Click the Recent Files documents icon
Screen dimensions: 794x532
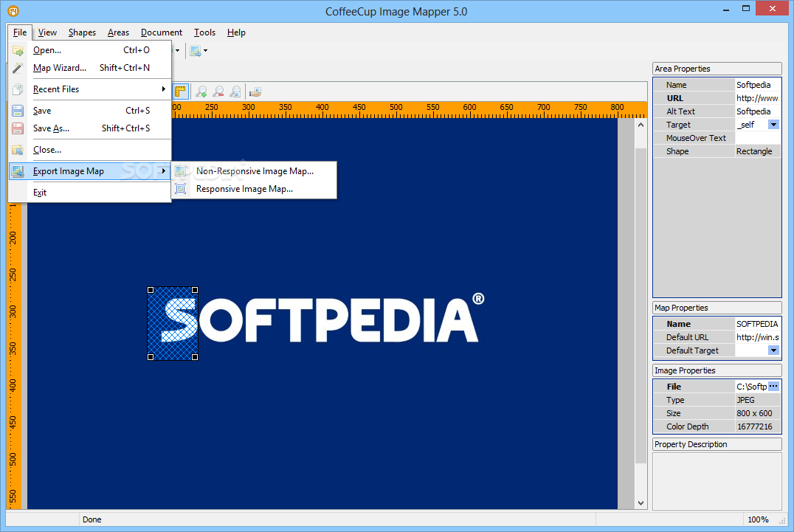pos(18,89)
